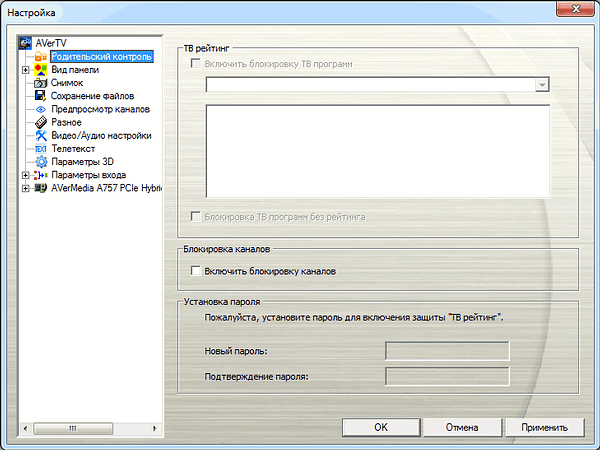Expand the AVerMedia A757 tree node
The width and height of the screenshot is (600, 450).
25,188
